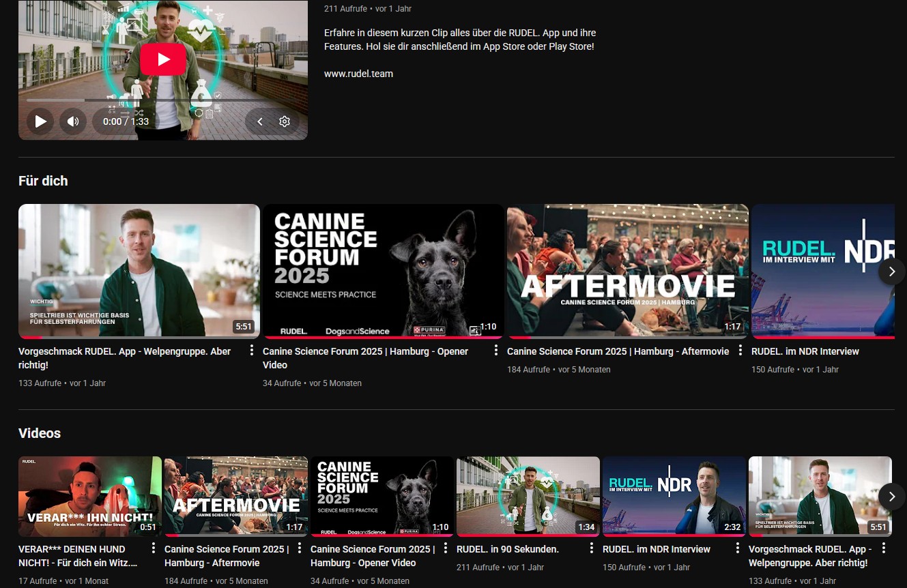
Task: Open the three-dot menu for Opener Video in Für dich
Action: click(x=496, y=351)
